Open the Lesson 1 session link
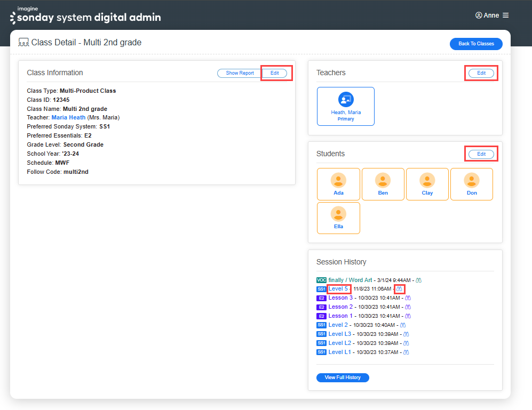532x410 pixels. click(x=340, y=316)
